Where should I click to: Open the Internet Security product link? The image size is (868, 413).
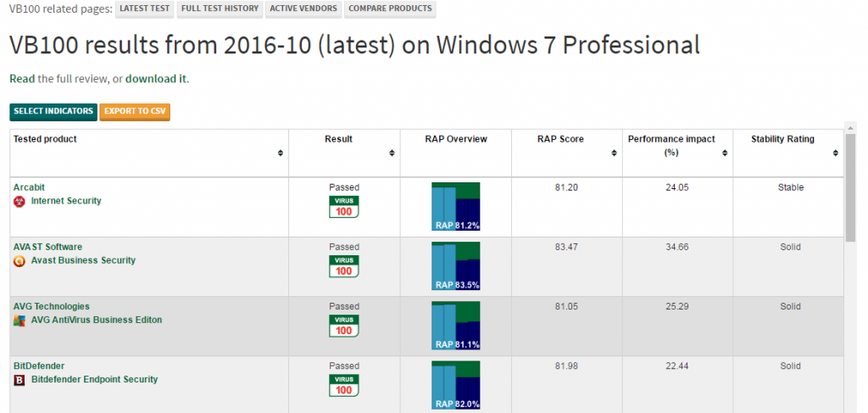pyautogui.click(x=66, y=201)
